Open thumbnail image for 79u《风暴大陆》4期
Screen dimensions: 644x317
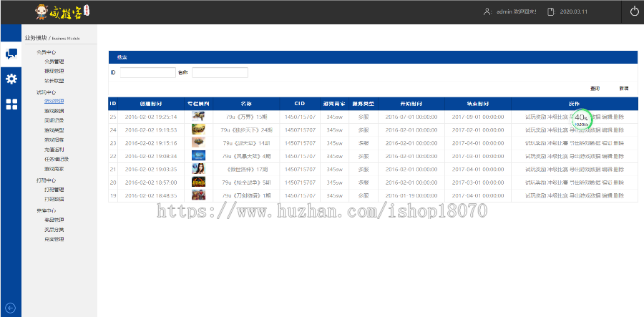click(198, 156)
